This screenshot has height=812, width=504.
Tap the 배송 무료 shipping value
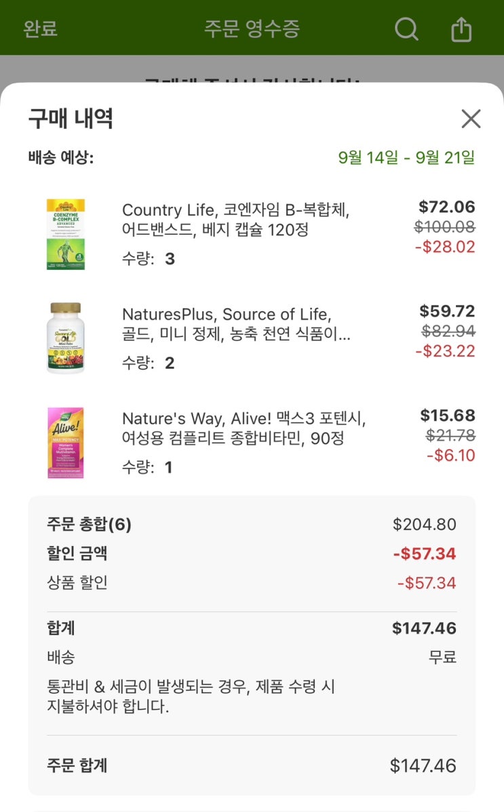coord(442,657)
